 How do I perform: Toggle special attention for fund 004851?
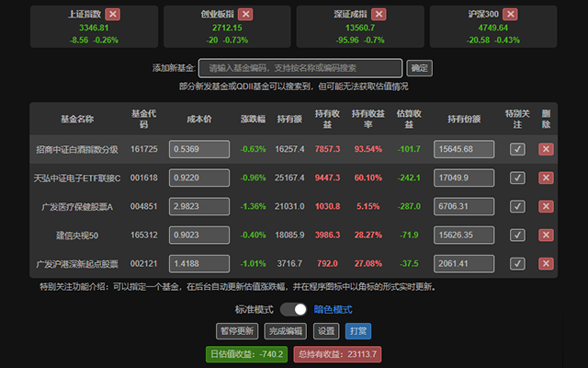tap(517, 206)
